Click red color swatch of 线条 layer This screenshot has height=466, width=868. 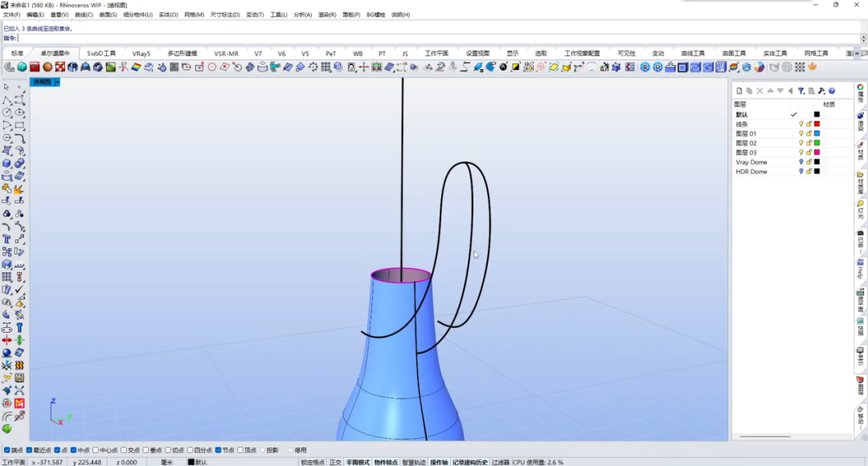(817, 124)
